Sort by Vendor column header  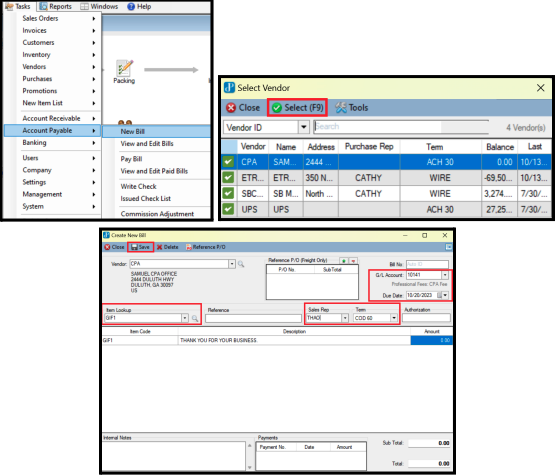253,147
